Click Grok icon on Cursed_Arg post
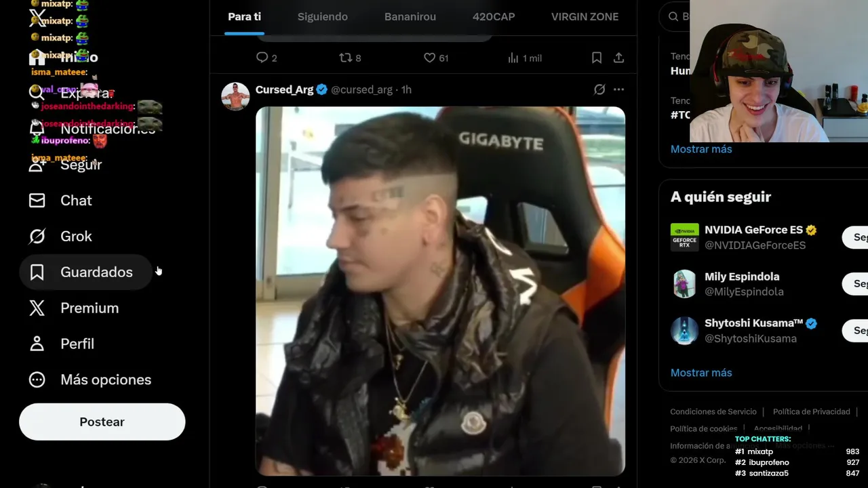 [599, 89]
